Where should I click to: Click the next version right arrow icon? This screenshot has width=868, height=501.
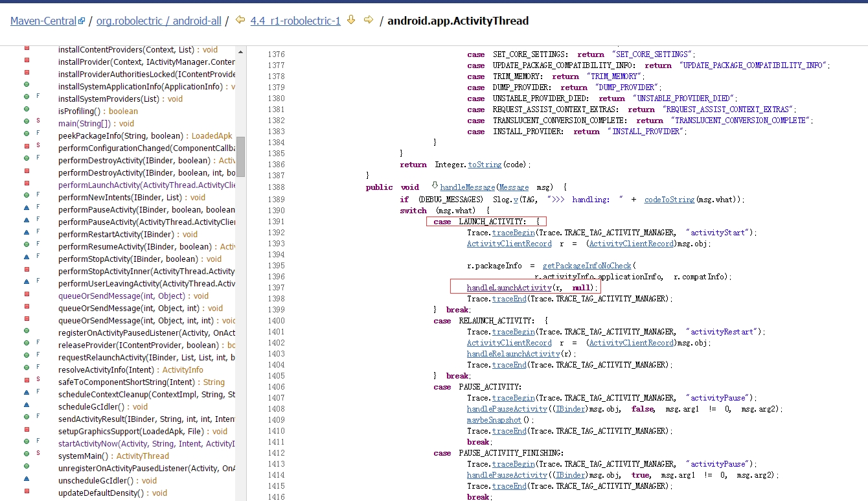[x=369, y=20]
